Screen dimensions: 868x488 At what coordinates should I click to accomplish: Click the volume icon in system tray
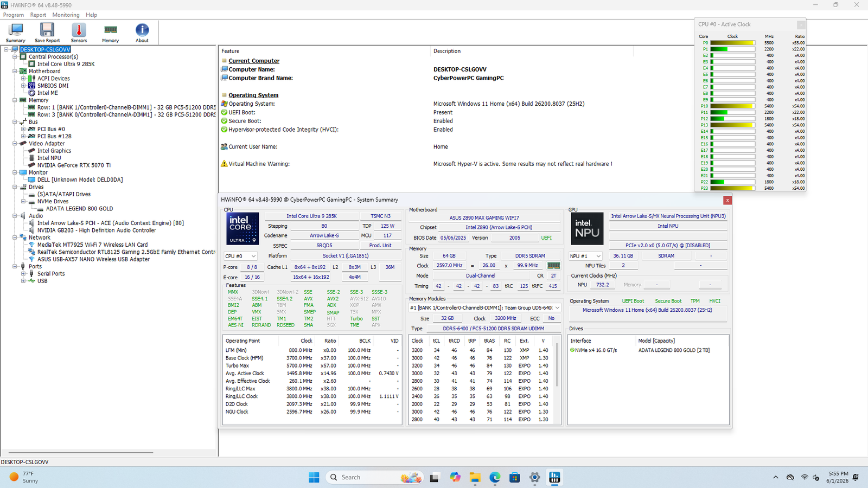click(816, 477)
